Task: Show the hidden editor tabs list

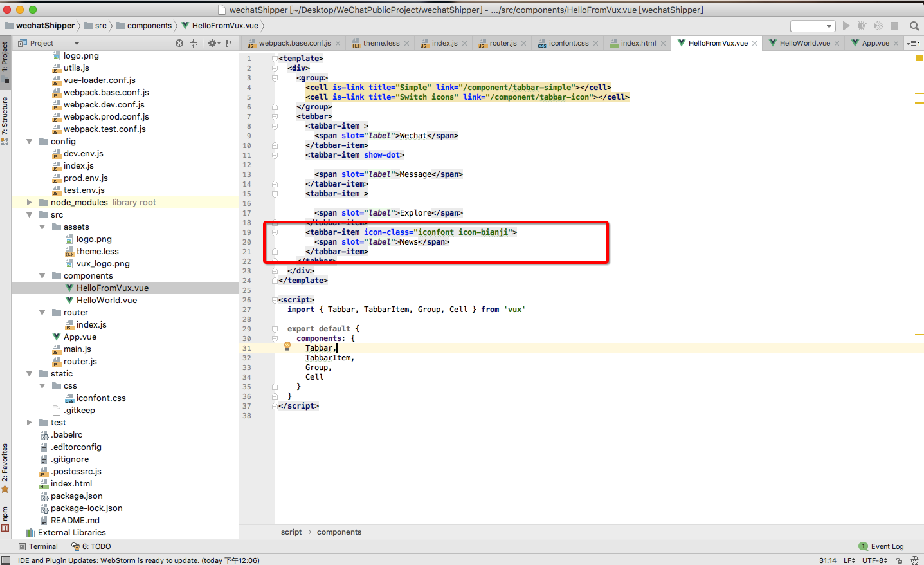Action: point(913,44)
